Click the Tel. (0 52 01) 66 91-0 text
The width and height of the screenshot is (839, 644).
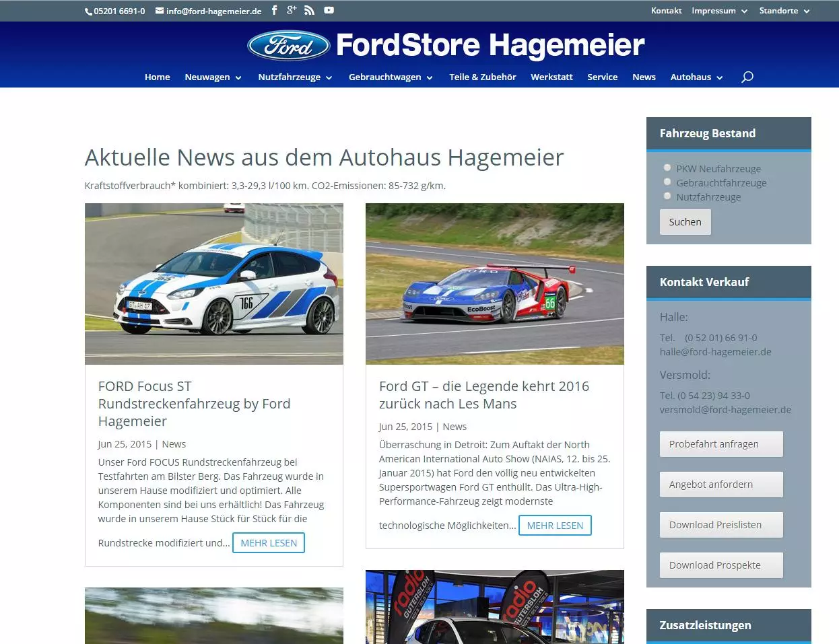click(708, 338)
